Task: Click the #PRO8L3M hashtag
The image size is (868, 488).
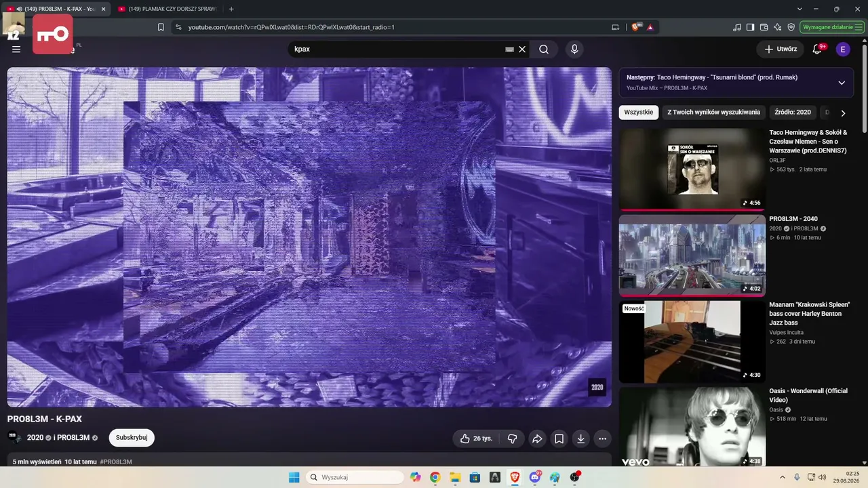Action: pos(116,462)
